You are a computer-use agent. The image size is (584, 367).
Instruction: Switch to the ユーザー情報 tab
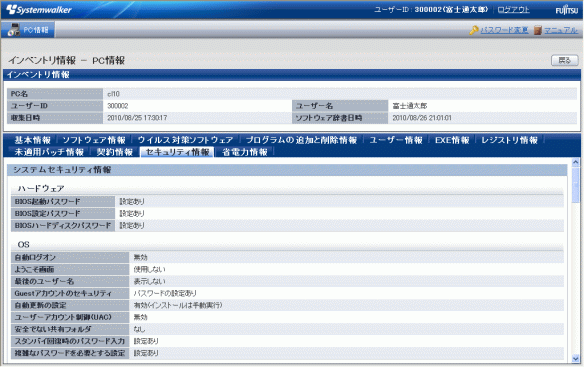click(x=396, y=140)
